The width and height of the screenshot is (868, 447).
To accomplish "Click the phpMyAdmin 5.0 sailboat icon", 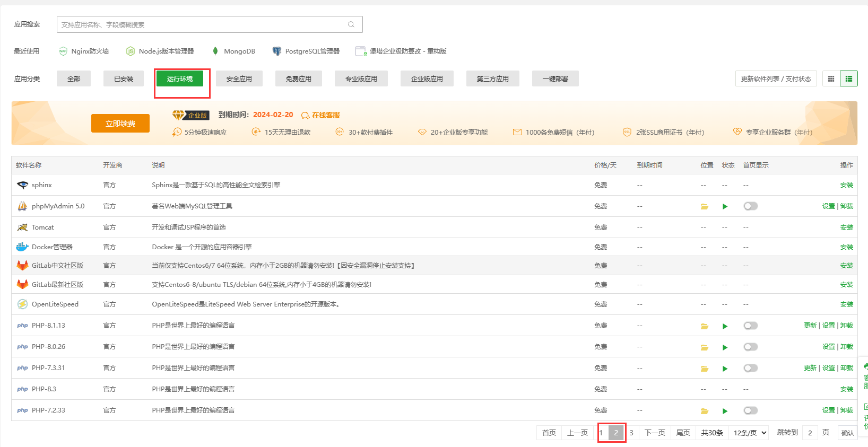I will pyautogui.click(x=22, y=206).
